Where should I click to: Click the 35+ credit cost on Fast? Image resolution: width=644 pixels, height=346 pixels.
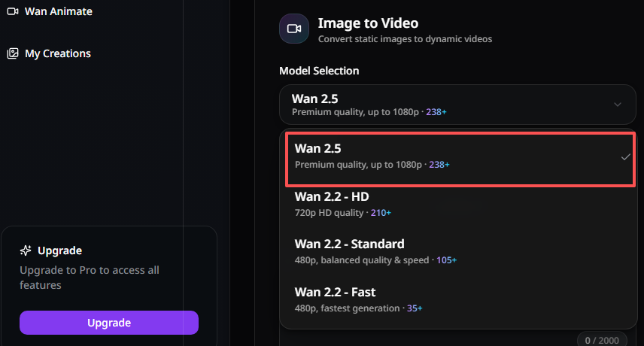415,308
